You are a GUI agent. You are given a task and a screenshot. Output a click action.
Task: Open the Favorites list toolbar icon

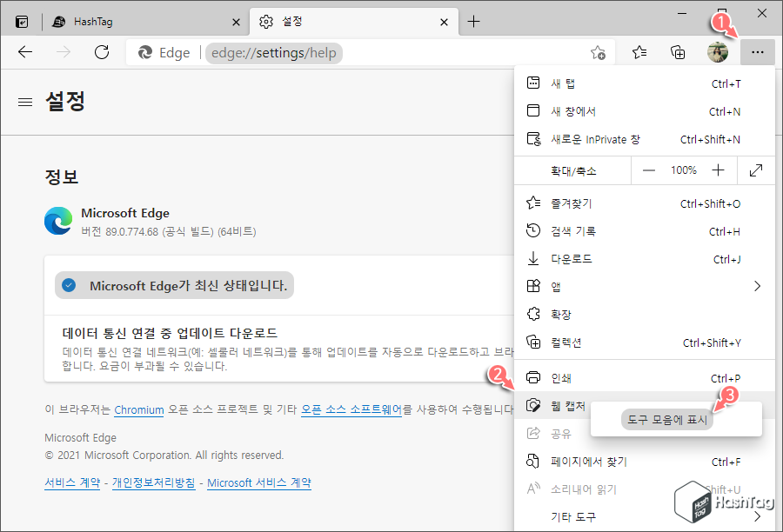639,52
